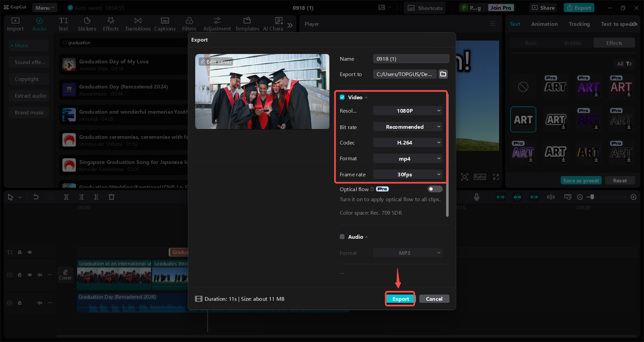The height and width of the screenshot is (342, 644).
Task: Open the Templates panel
Action: 247,24
